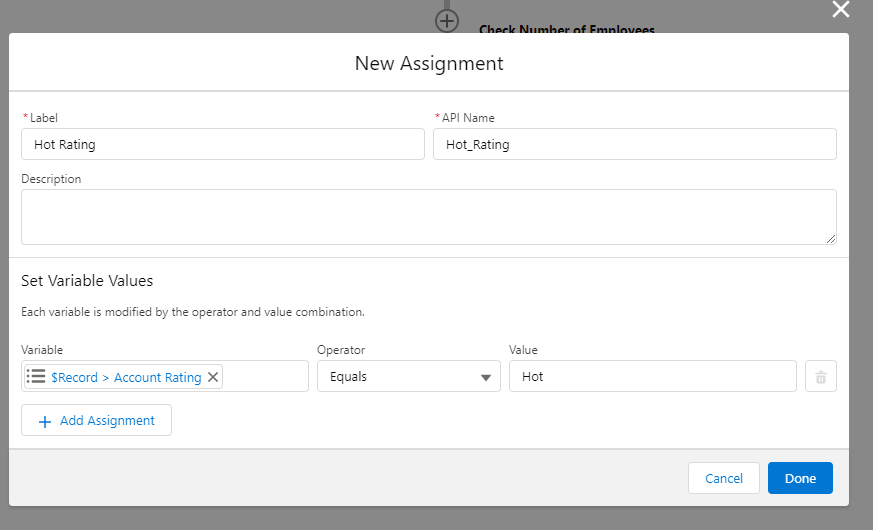Click the list icon in Variable pill

[x=36, y=377]
